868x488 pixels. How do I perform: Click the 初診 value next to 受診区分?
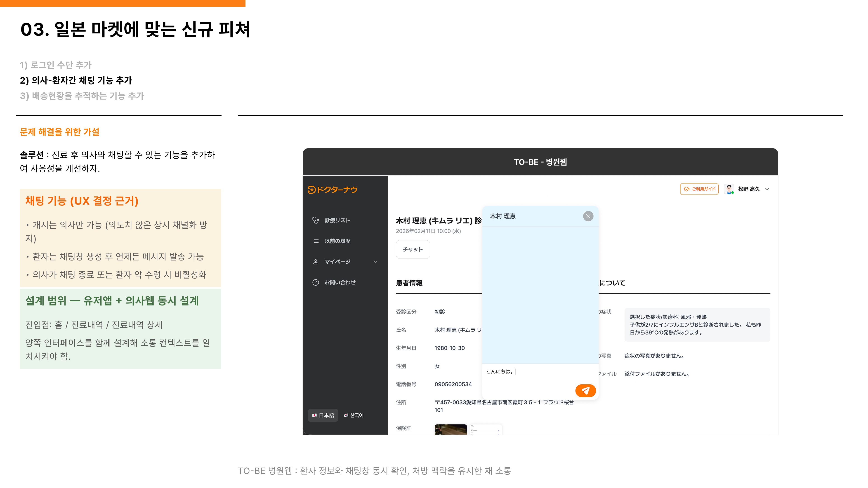439,312
